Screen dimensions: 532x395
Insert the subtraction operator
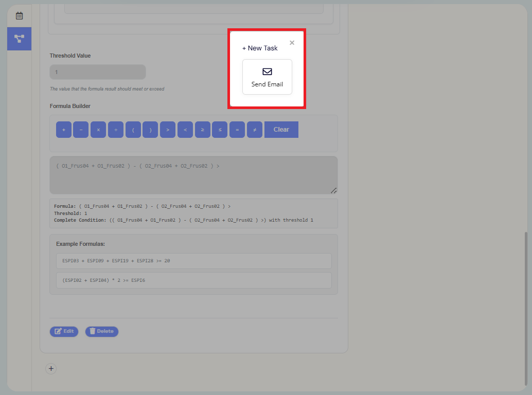click(81, 129)
